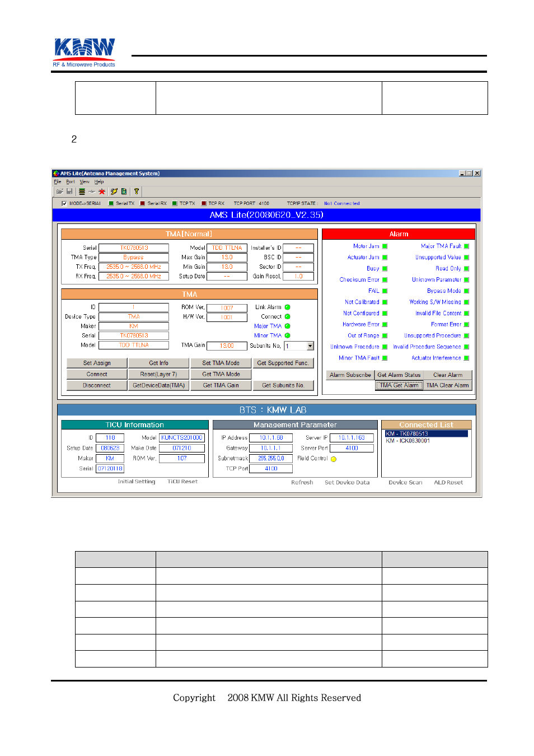
Task: Click the Disconnect button
Action: 97,386
